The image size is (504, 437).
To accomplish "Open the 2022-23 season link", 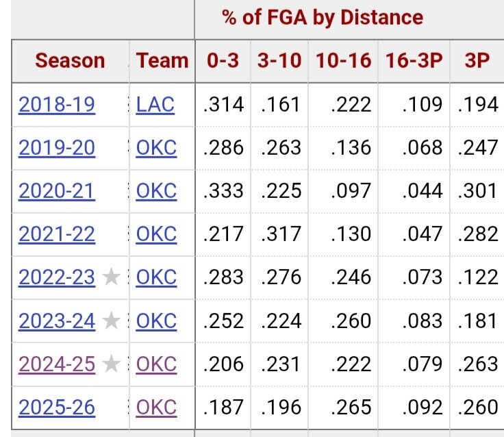I will (57, 277).
